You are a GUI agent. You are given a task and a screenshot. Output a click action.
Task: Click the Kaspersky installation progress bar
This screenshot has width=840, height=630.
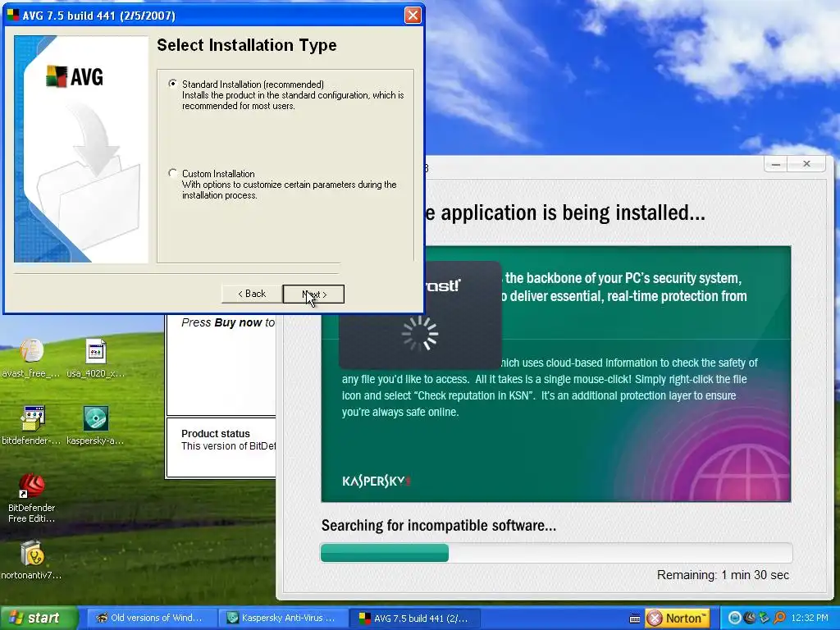click(x=556, y=552)
